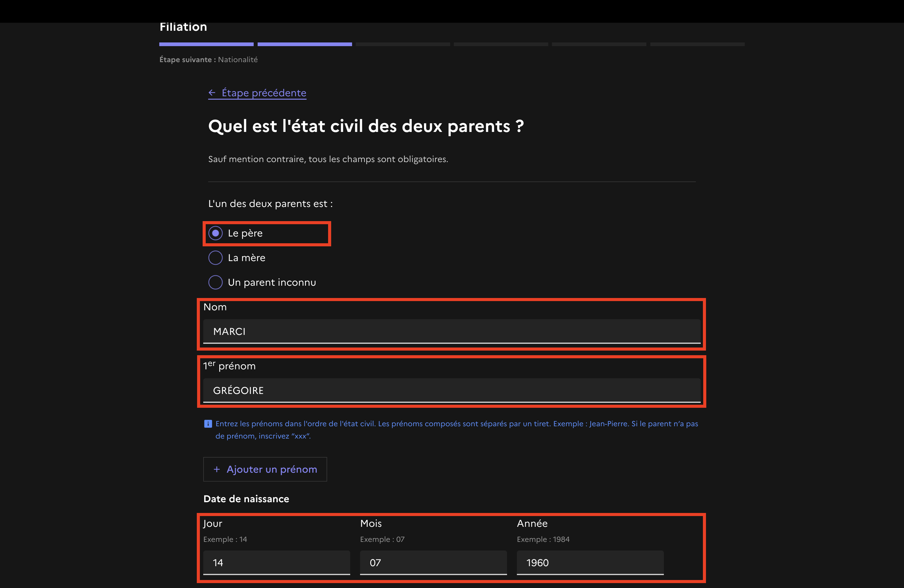This screenshot has width=904, height=588.
Task: Click the second progress bar segment
Action: click(304, 44)
